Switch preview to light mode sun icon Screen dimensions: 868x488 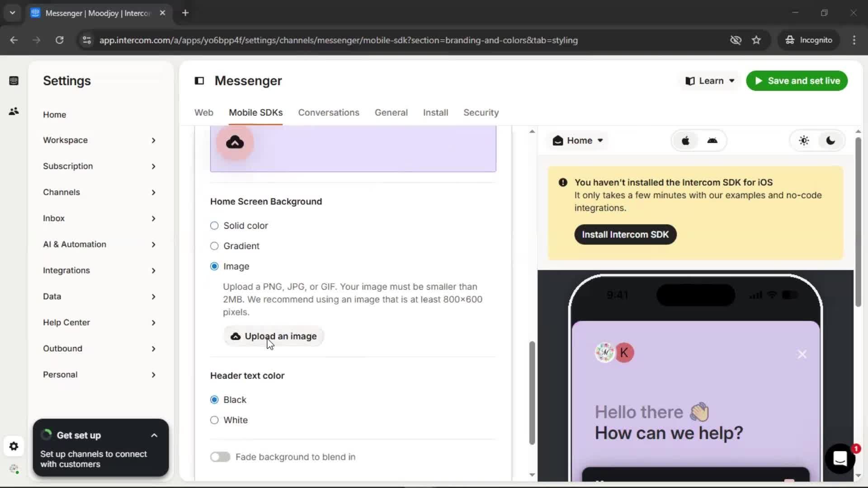point(804,141)
